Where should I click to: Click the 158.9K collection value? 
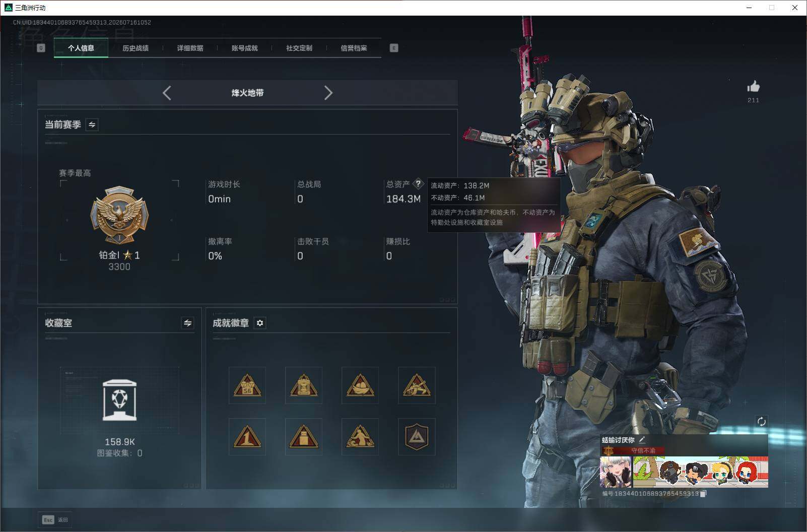[120, 442]
